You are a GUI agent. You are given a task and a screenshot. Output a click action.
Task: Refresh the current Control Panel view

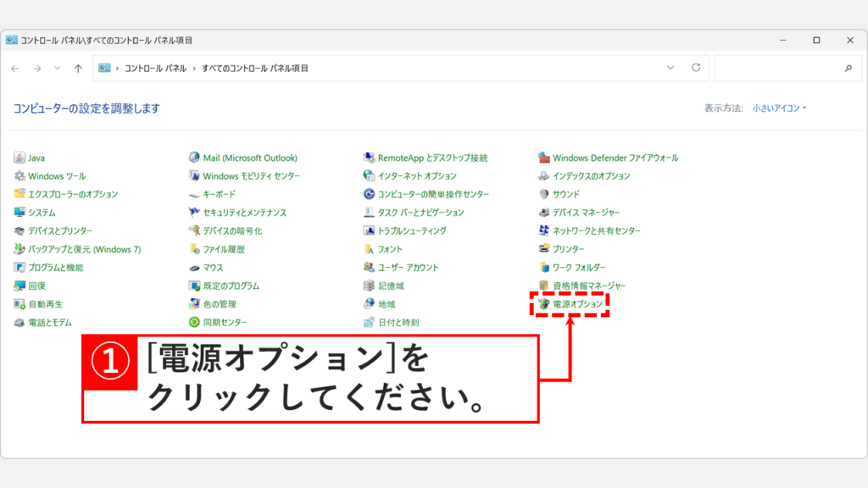[695, 67]
